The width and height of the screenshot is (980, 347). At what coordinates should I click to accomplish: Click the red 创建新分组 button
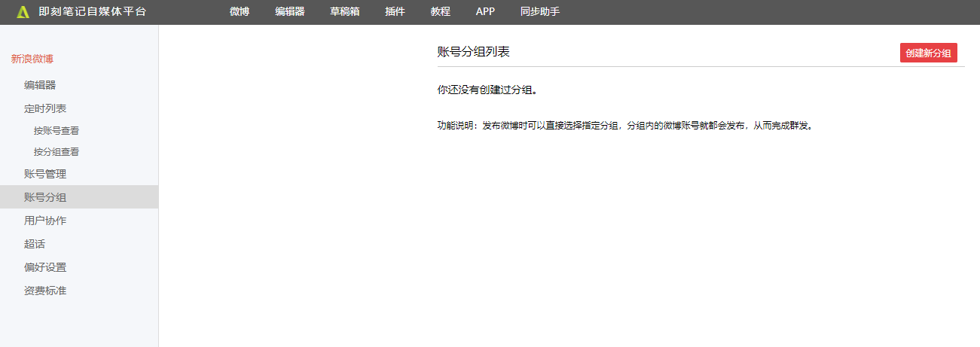929,53
